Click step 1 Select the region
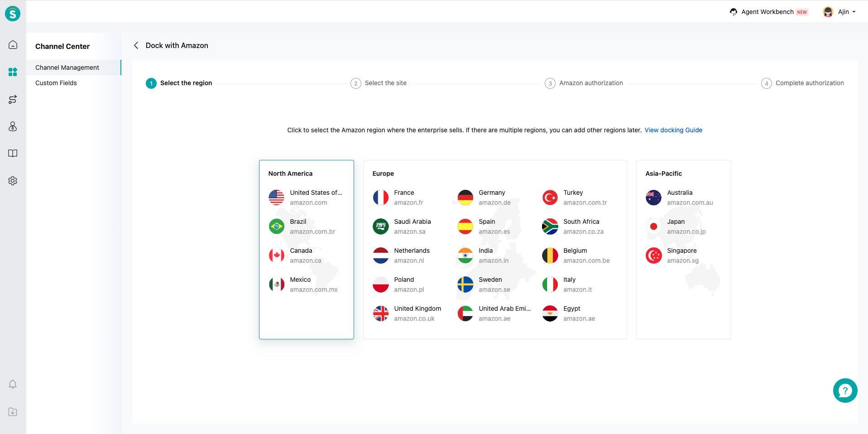This screenshot has width=868, height=434. tap(179, 83)
